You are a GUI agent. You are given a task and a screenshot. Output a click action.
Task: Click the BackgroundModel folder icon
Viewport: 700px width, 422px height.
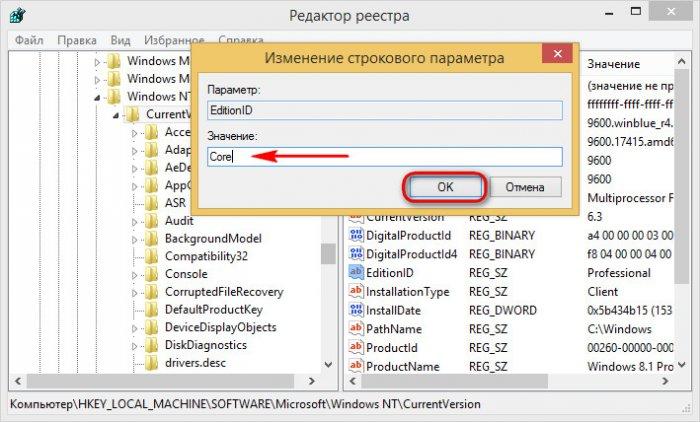pos(152,238)
